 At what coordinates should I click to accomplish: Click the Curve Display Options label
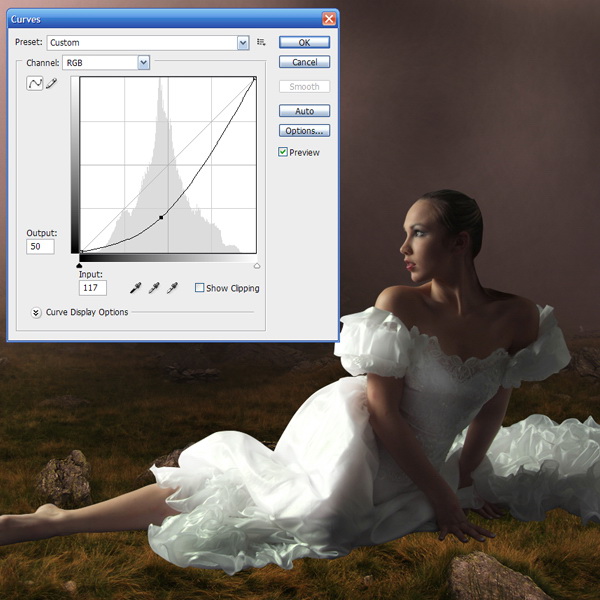(x=87, y=312)
